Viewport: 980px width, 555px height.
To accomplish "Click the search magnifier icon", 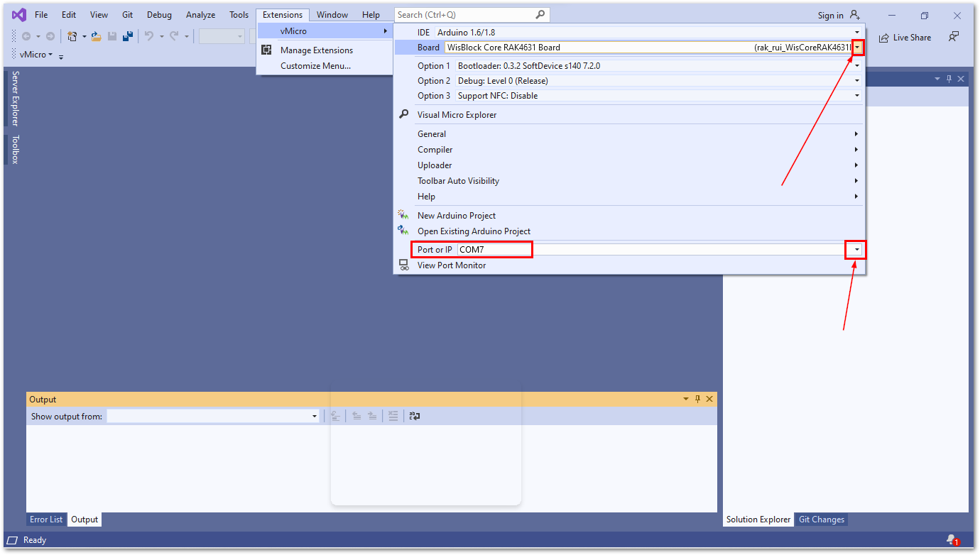I will tap(540, 14).
